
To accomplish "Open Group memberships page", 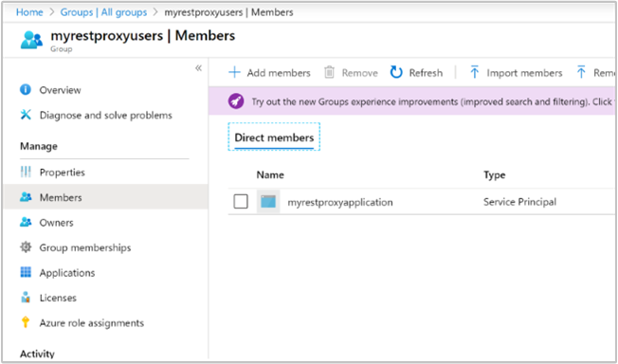I will click(85, 247).
